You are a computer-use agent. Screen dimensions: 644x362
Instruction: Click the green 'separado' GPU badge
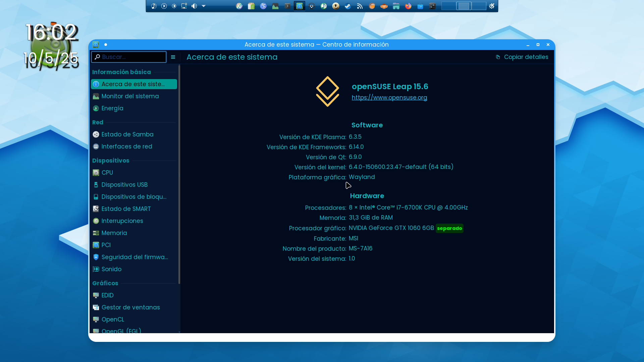(449, 228)
